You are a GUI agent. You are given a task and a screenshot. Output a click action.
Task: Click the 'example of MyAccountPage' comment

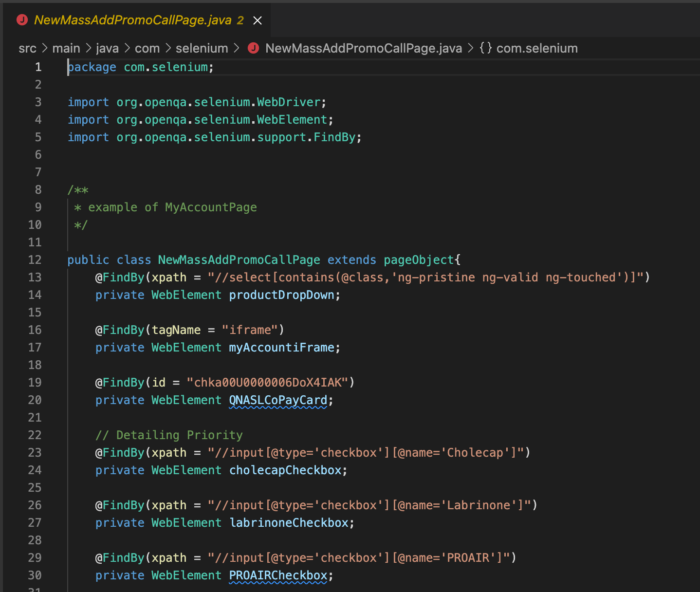coord(172,207)
